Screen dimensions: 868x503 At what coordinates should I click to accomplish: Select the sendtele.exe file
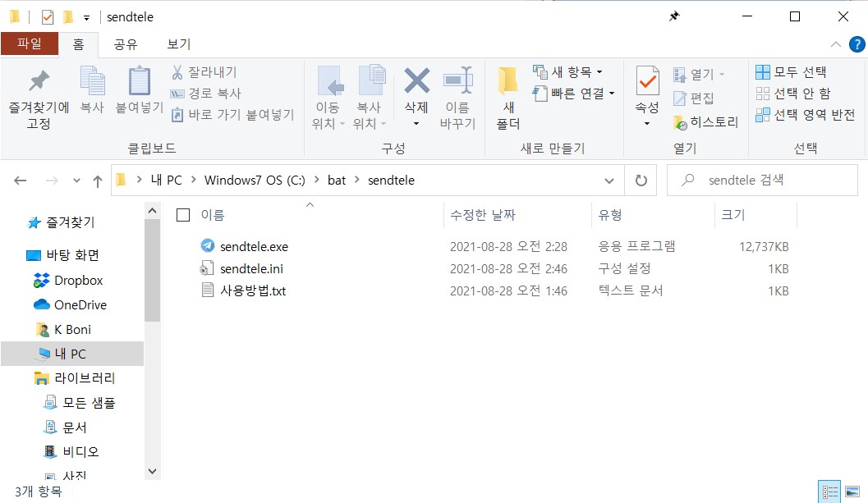(254, 246)
